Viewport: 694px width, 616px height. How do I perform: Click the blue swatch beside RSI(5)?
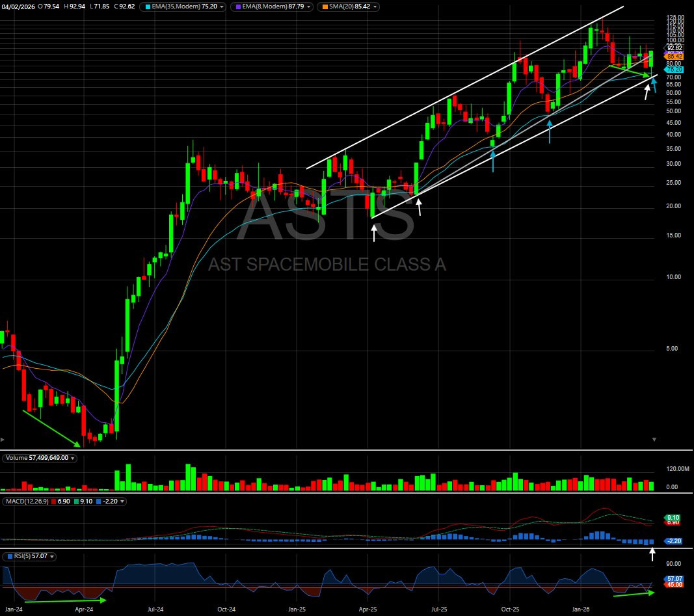[10, 556]
